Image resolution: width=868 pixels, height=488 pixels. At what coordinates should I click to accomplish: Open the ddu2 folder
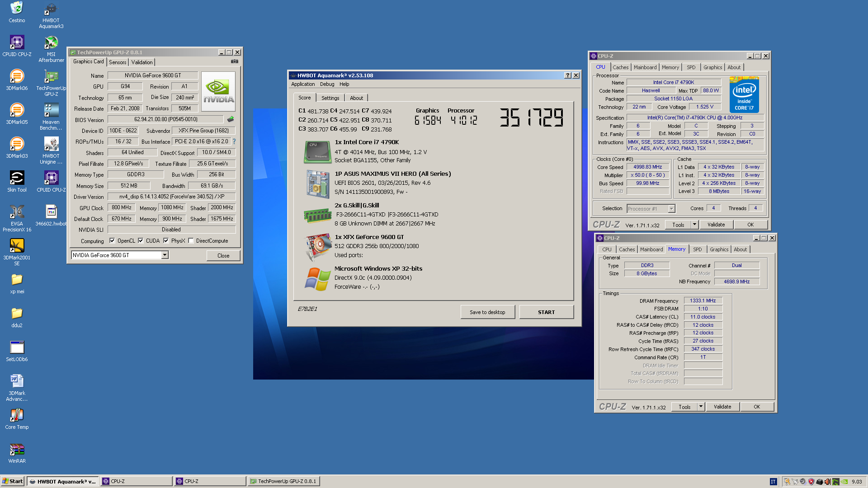pos(17,317)
